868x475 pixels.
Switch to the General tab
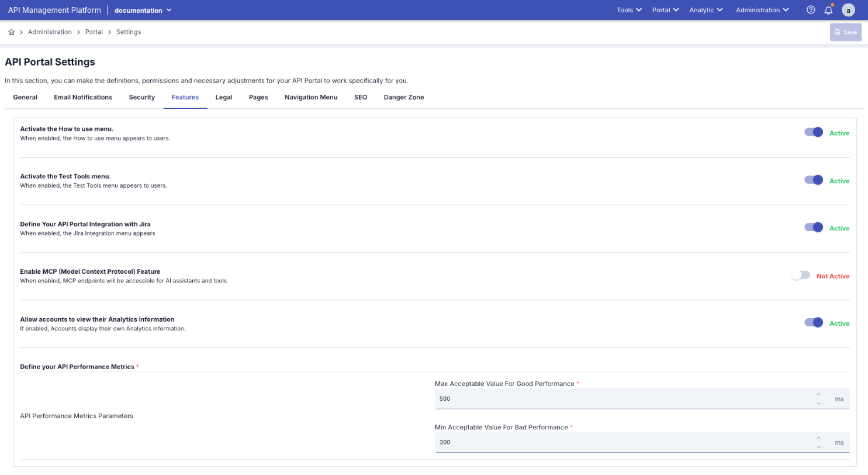pyautogui.click(x=25, y=98)
